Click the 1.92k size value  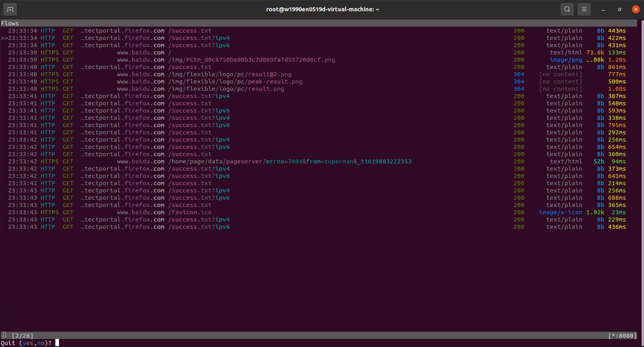click(x=595, y=212)
